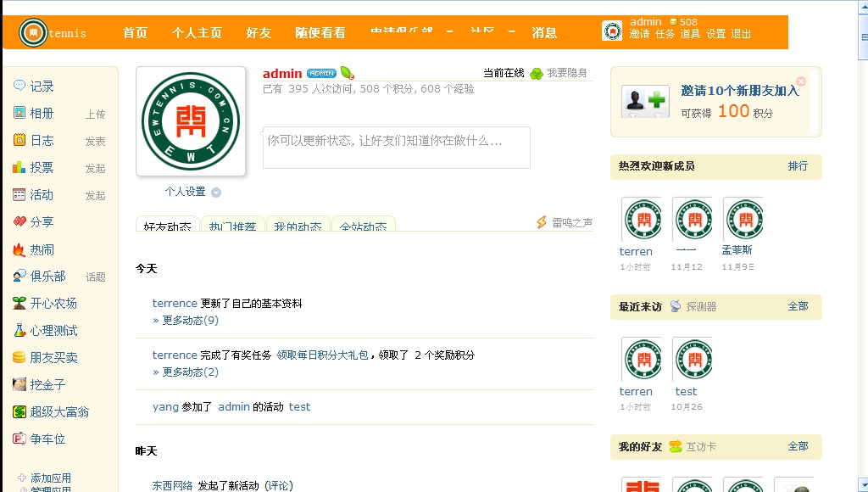Open the 投票 poll app
Screen dimensions: 868x492
click(x=42, y=168)
